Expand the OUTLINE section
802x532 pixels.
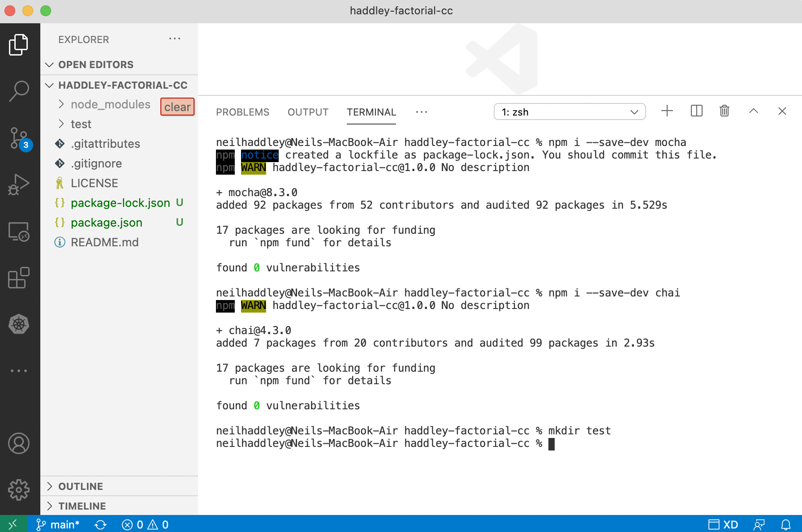81,486
